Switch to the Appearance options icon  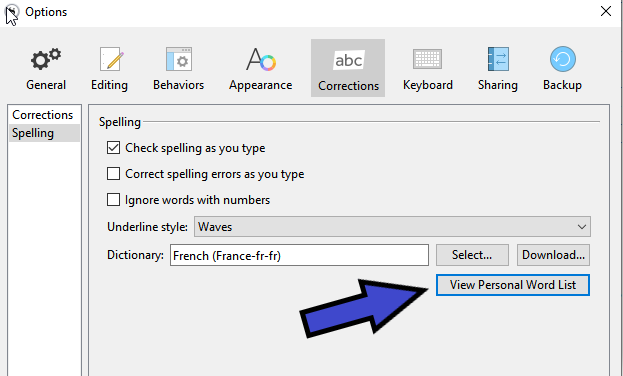[x=261, y=60]
